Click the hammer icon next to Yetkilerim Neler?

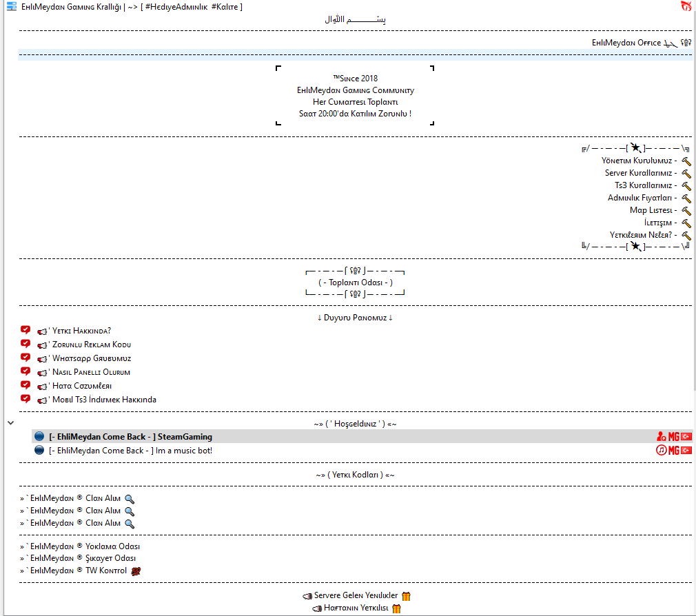click(x=686, y=236)
